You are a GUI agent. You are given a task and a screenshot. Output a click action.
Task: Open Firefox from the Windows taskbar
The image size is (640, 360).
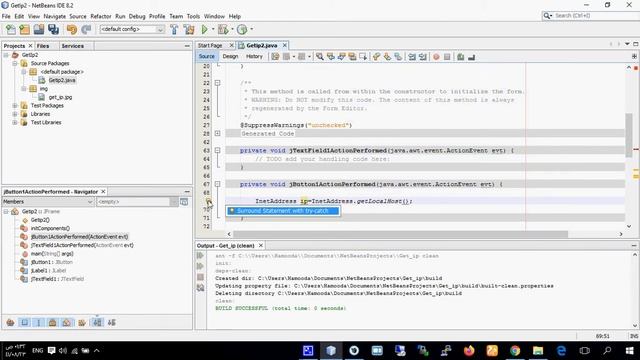(469, 351)
